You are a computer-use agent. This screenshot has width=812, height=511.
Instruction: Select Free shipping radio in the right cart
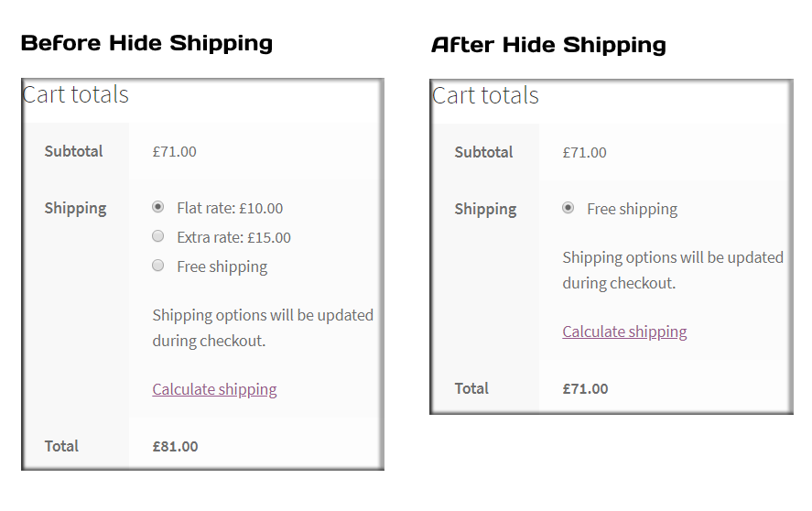coord(568,209)
